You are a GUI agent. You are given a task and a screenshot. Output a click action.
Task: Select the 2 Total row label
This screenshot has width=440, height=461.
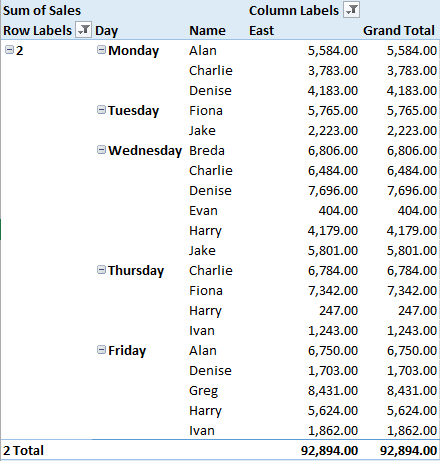23,451
